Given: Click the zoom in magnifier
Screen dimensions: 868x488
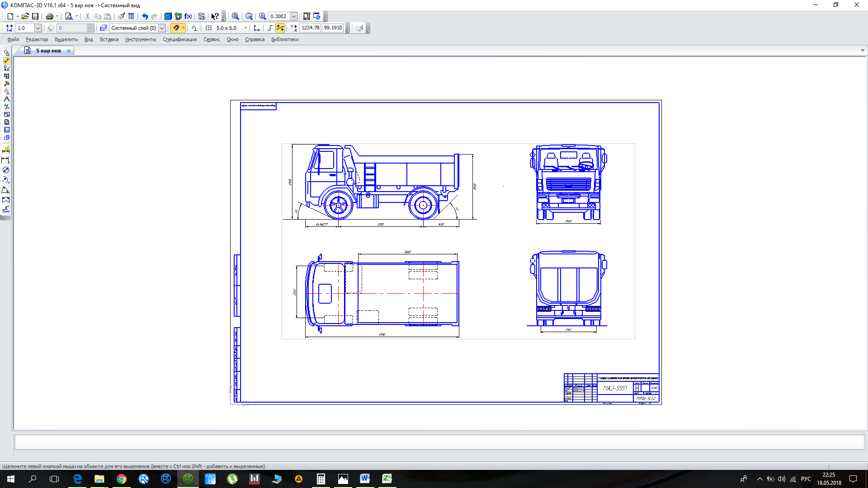Looking at the screenshot, I should click(263, 16).
